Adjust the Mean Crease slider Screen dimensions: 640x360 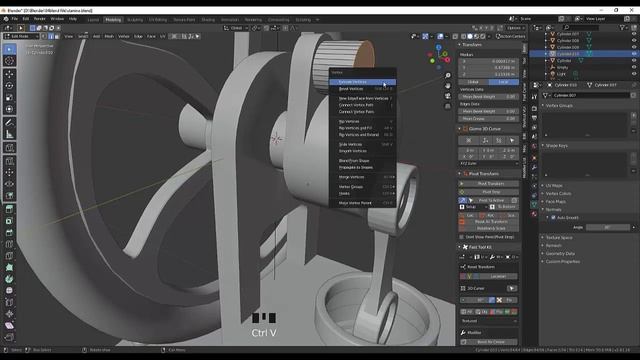click(489, 119)
